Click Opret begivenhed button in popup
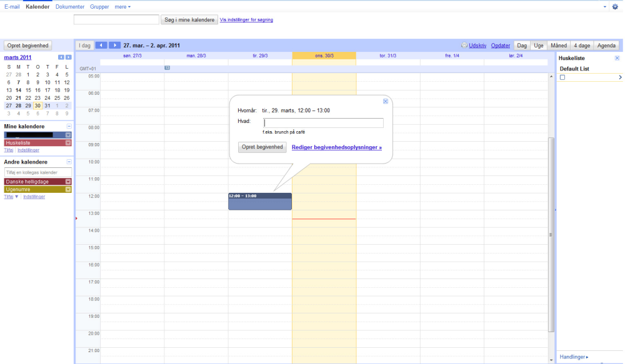 point(262,147)
